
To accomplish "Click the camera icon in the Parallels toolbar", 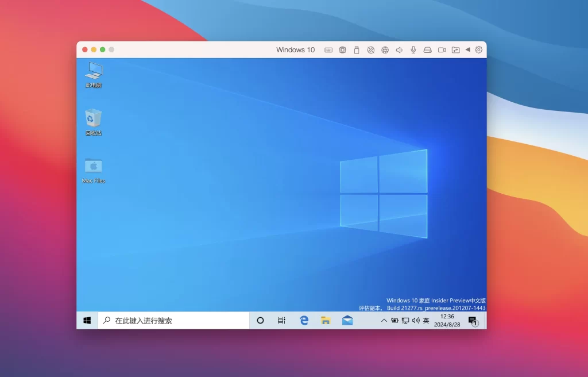I will point(442,50).
